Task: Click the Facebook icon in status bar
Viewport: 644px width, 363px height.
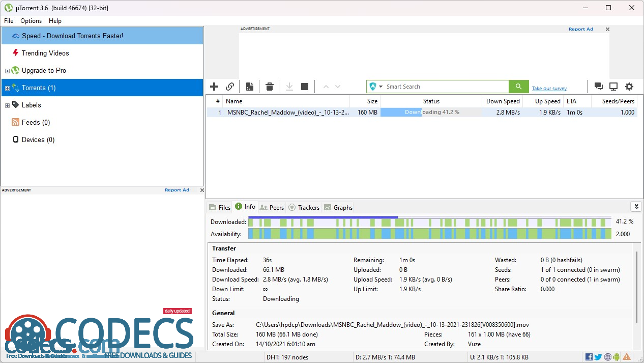Action: pos(589,357)
